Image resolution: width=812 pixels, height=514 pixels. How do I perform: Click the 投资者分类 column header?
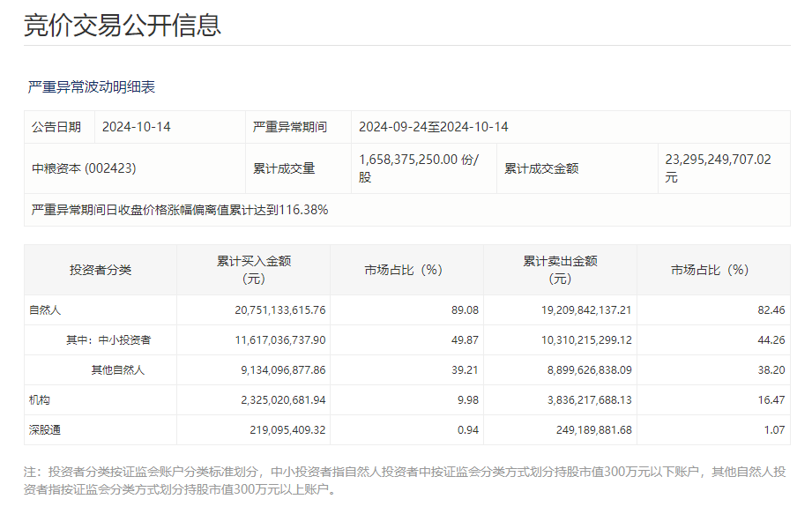click(x=102, y=270)
